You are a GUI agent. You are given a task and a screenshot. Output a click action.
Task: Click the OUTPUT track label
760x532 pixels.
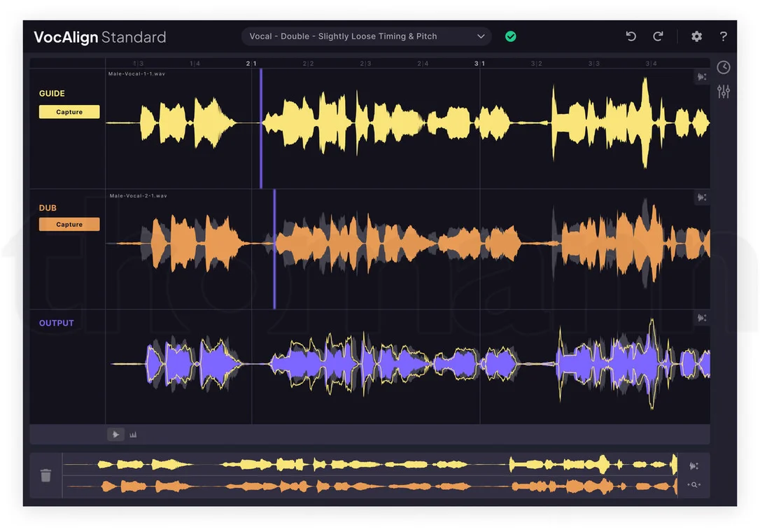(x=56, y=323)
